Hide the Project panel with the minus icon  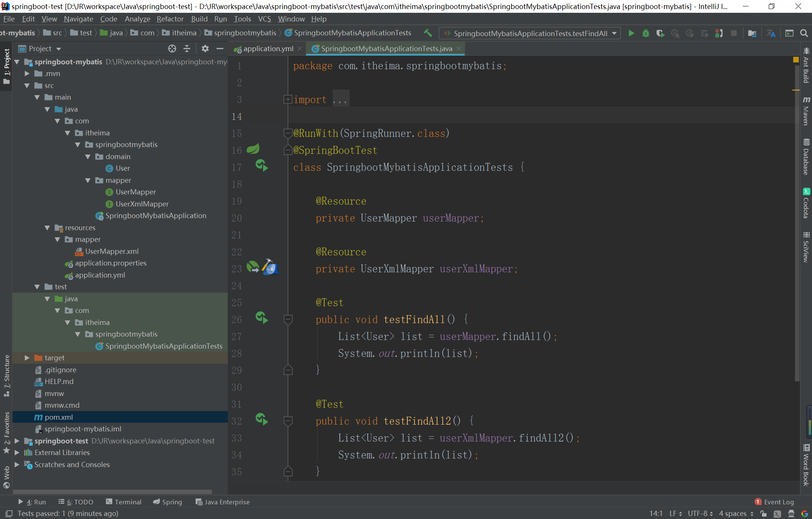coord(220,49)
